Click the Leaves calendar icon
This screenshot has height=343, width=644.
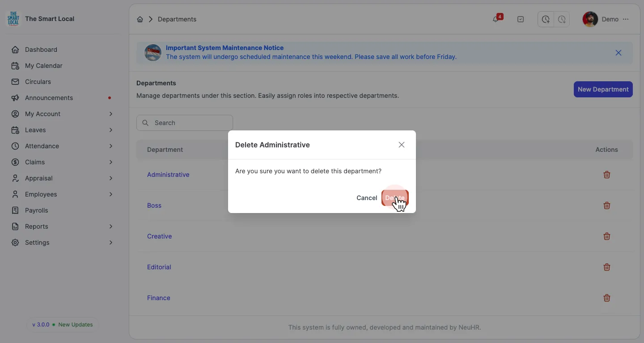point(15,130)
